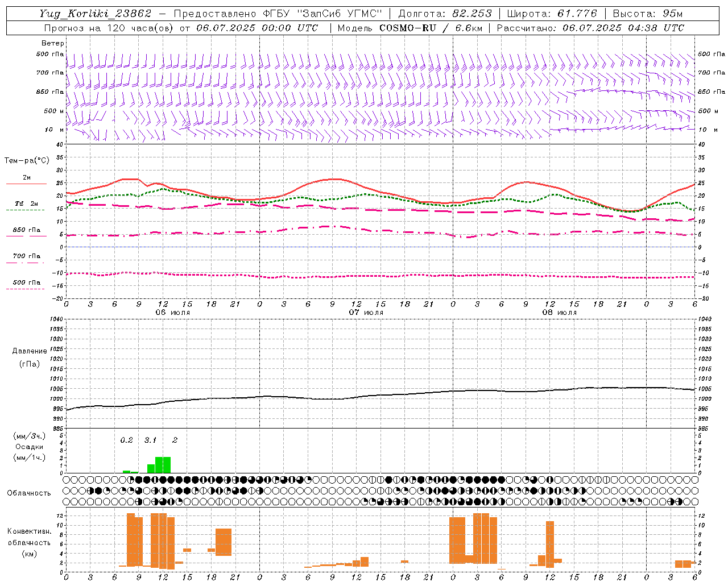Click the 2м temperature legend entry
Viewport: 728px width, 582px height.
click(27, 177)
